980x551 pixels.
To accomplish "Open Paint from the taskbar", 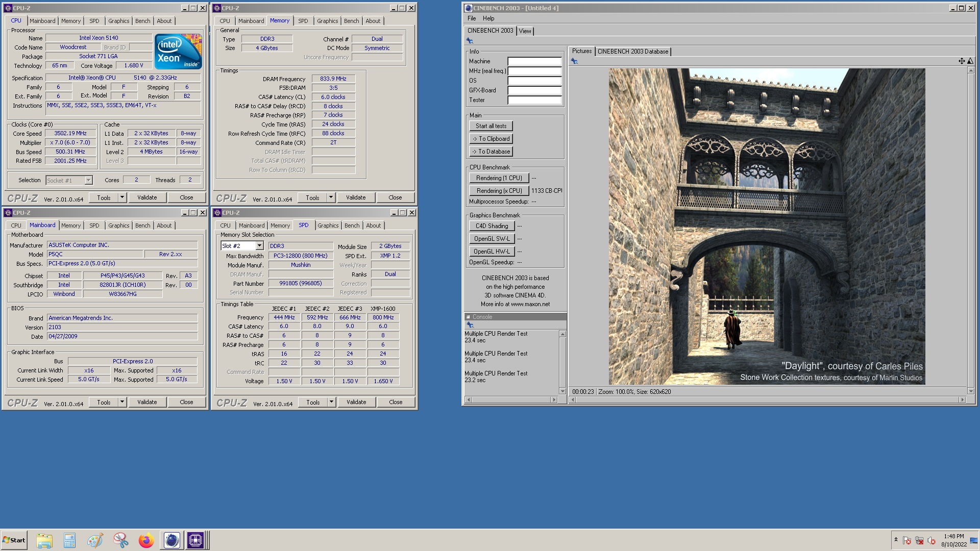I will tap(95, 540).
